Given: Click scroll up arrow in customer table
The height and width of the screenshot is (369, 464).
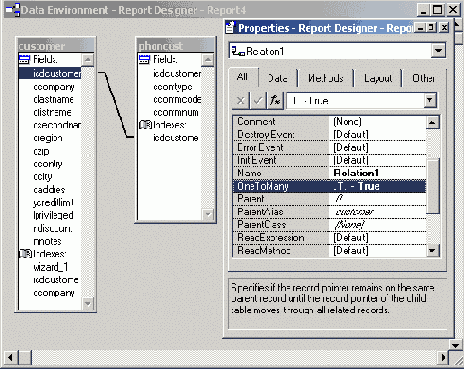Looking at the screenshot, I should coord(88,60).
